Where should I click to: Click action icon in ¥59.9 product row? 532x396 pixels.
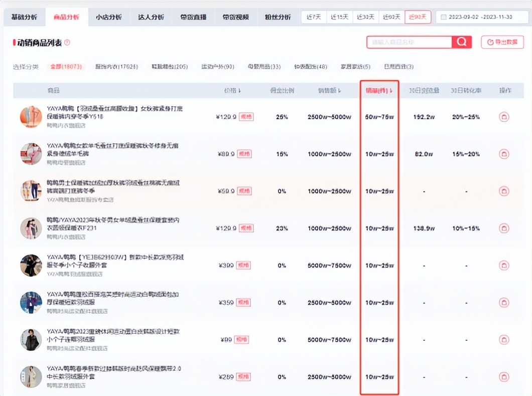coord(504,191)
